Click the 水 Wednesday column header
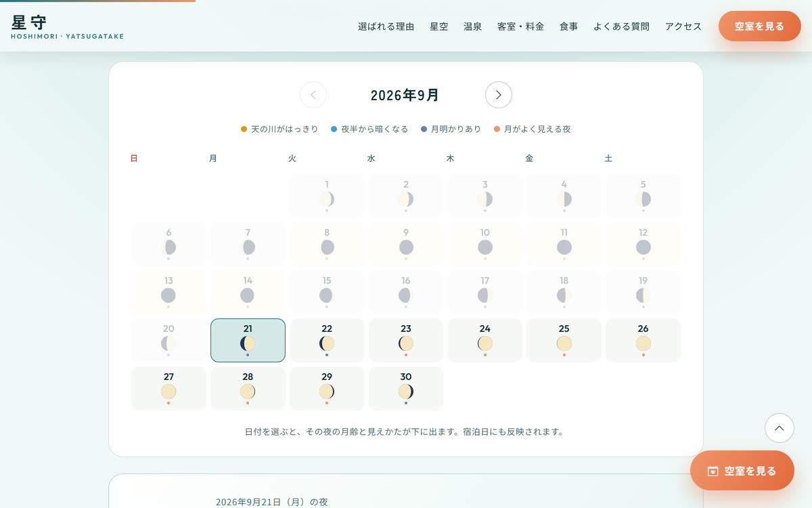812x508 pixels. (x=371, y=158)
